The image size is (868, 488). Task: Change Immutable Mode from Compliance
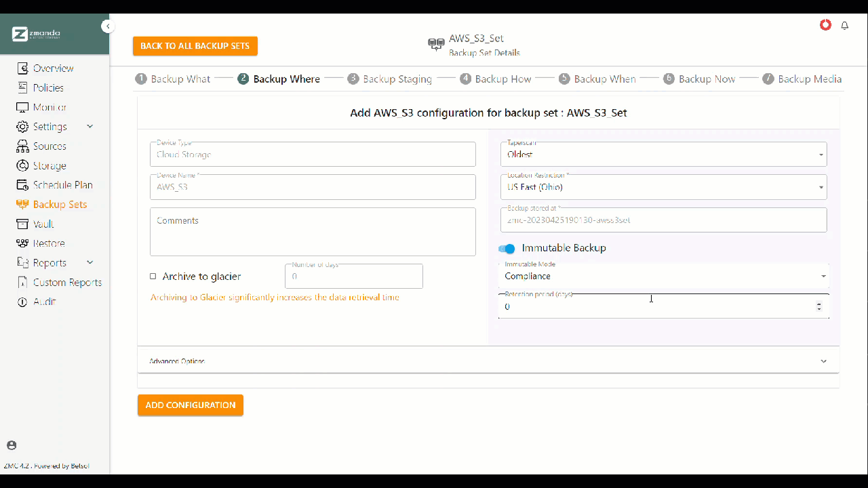(663, 277)
